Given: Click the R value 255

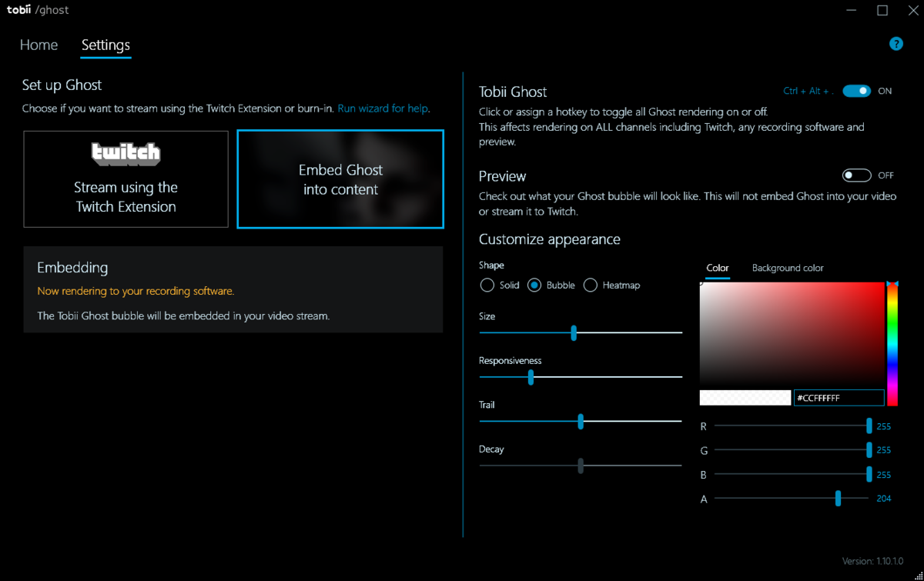Looking at the screenshot, I should point(884,426).
